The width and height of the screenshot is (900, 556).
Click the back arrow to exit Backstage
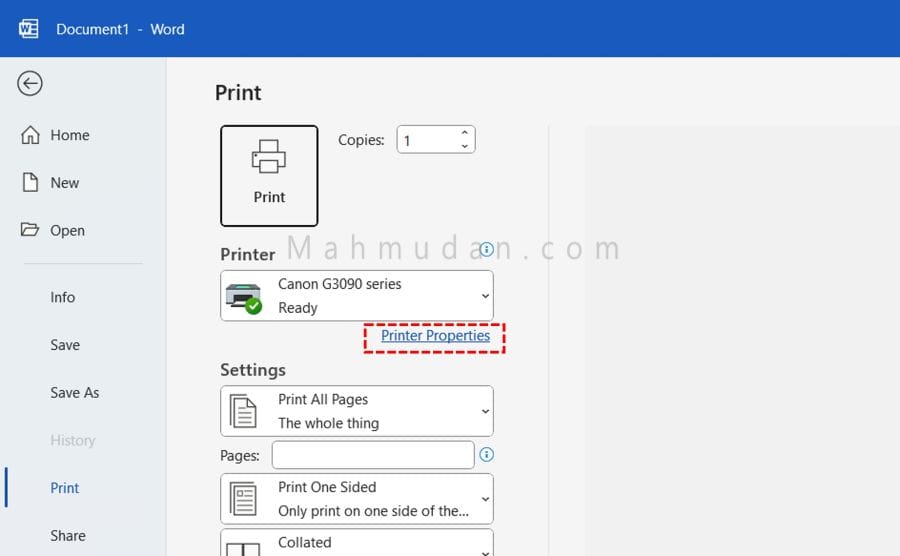point(30,84)
